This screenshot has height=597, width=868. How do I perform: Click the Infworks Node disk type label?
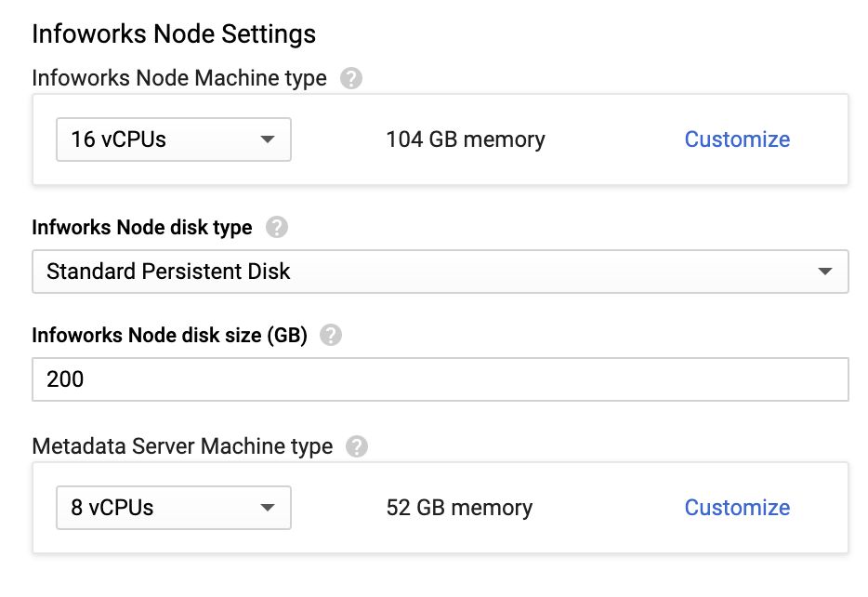coord(141,227)
